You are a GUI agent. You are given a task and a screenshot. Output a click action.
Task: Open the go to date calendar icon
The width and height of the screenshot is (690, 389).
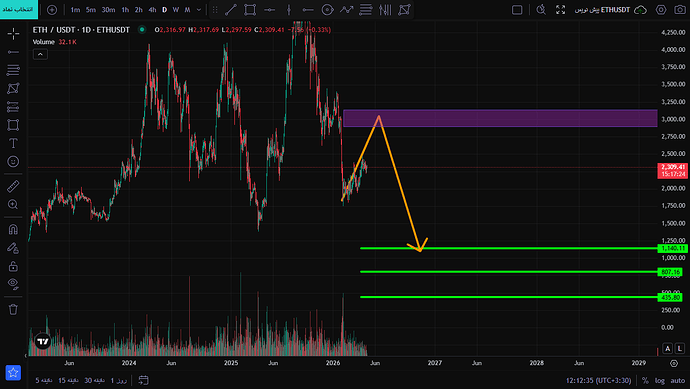point(143,380)
